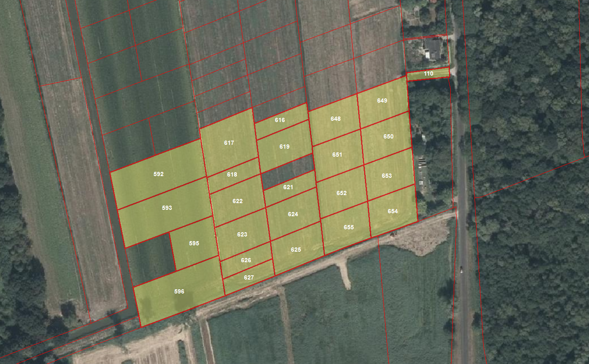The image size is (589, 364).
Task: Select parcel labeled 624
Action: pos(293,214)
